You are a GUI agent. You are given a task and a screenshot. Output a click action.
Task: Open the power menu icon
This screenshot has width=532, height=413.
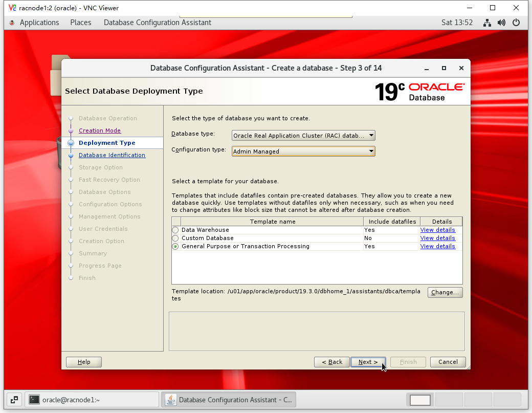(x=516, y=23)
